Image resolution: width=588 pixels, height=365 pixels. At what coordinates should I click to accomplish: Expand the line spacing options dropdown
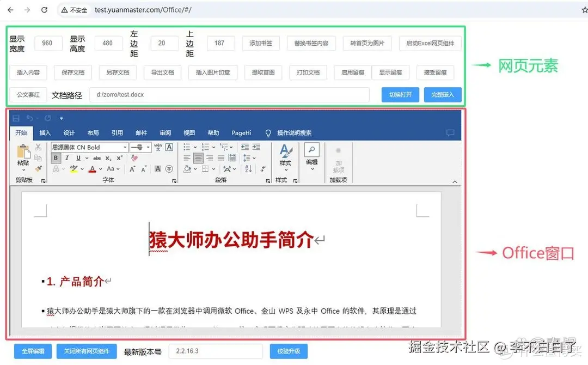click(x=254, y=158)
